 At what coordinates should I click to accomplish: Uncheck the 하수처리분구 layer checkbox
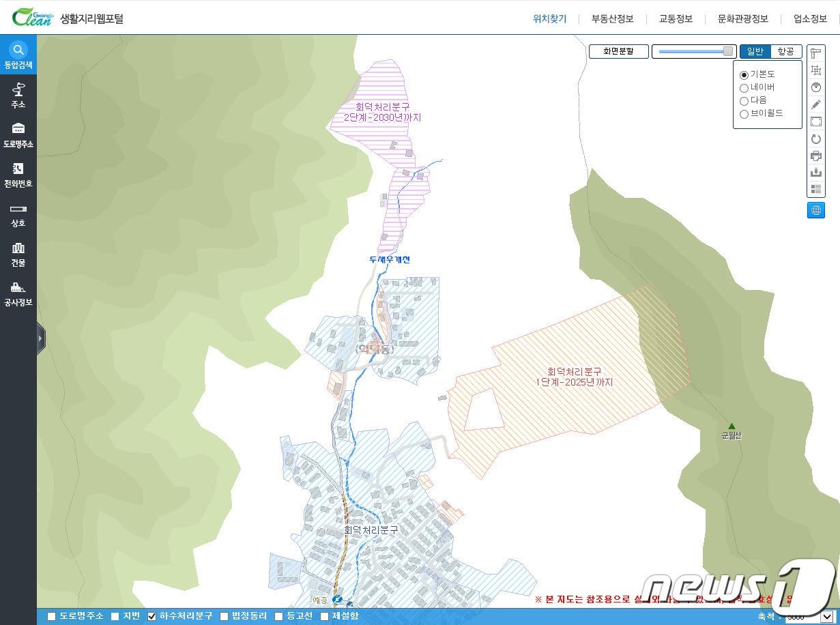(x=152, y=617)
